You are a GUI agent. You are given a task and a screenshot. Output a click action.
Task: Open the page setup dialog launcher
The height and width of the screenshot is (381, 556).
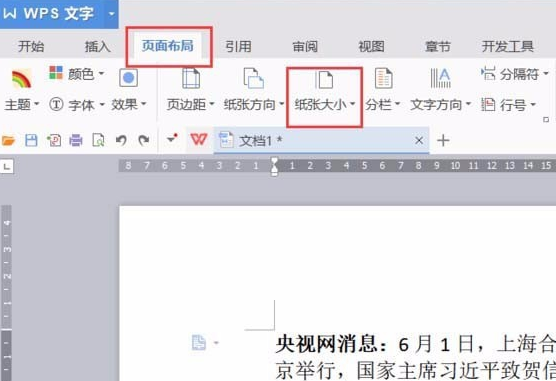pos(546,120)
